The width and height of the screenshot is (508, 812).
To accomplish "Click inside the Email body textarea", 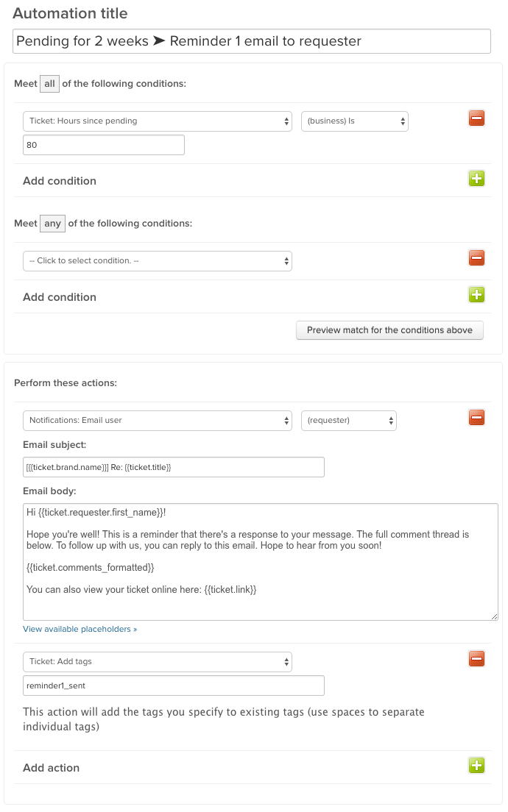I will click(261, 581).
